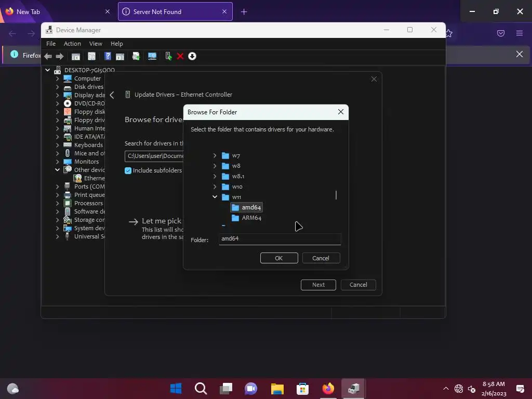Expand the w10 folder

215,187
